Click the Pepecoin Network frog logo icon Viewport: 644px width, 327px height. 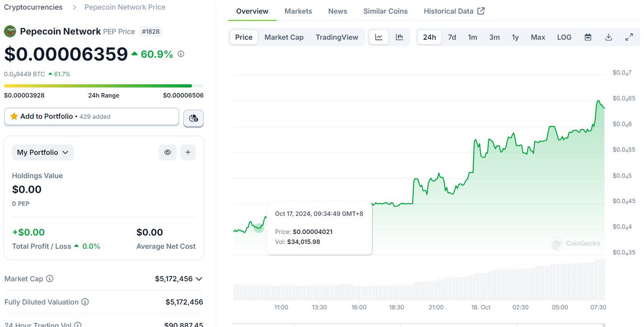pyautogui.click(x=10, y=31)
